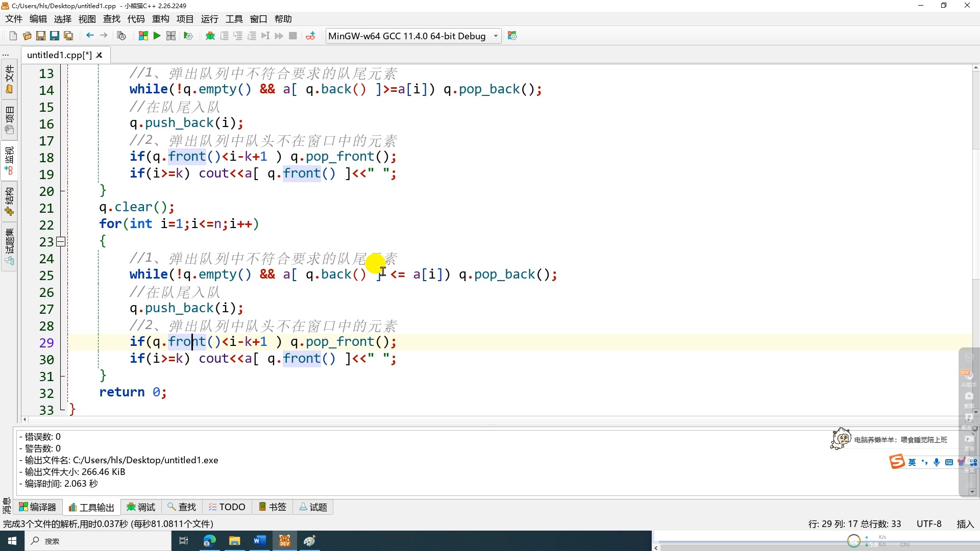Click the Sogou soft keyboard icon
This screenshot has height=551, width=980.
pos(949,462)
